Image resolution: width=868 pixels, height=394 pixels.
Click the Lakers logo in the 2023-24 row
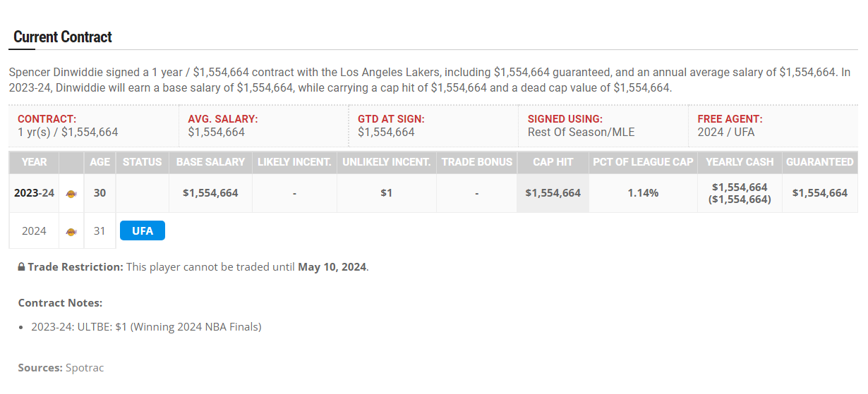[x=71, y=194]
